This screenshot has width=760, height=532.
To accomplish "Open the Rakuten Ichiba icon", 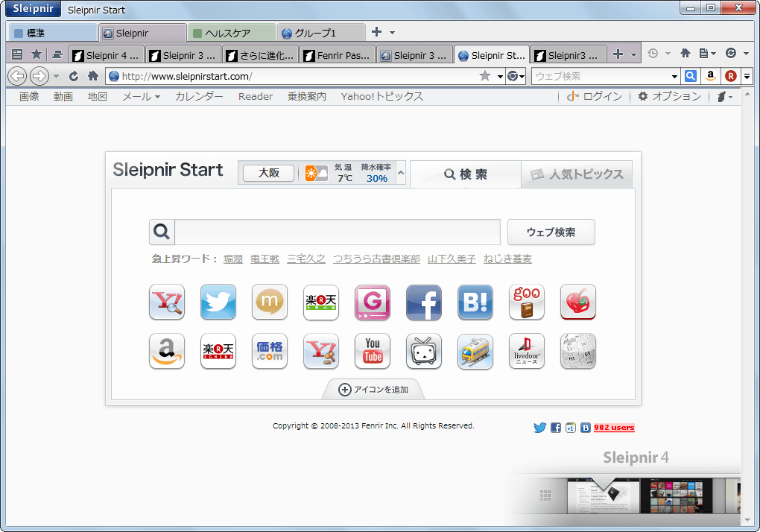I will [x=218, y=351].
